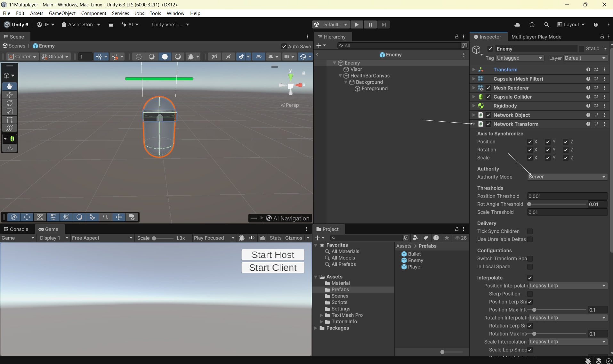Disable the Interpolate checkbox

[530, 278]
